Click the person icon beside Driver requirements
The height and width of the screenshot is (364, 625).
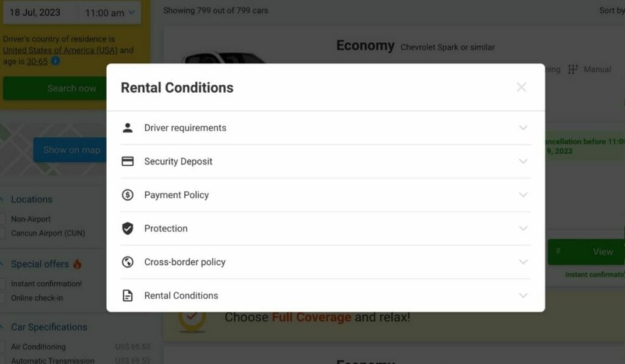pos(128,128)
